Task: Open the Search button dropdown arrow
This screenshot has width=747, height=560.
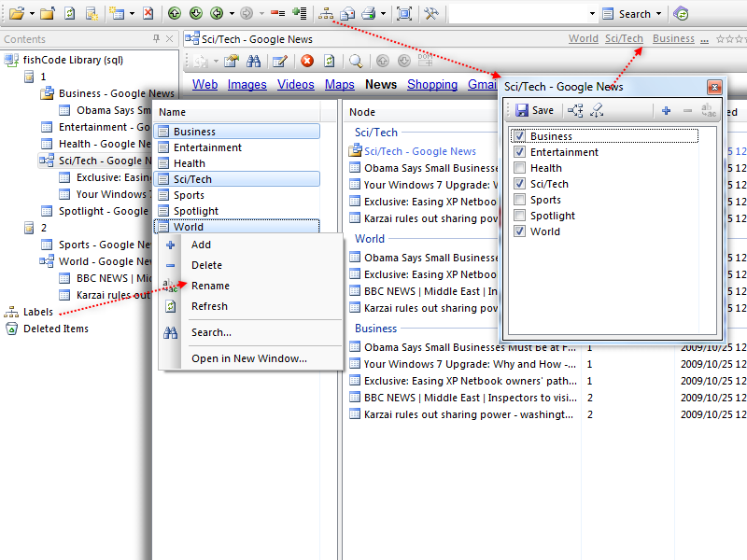Action: coord(659,14)
